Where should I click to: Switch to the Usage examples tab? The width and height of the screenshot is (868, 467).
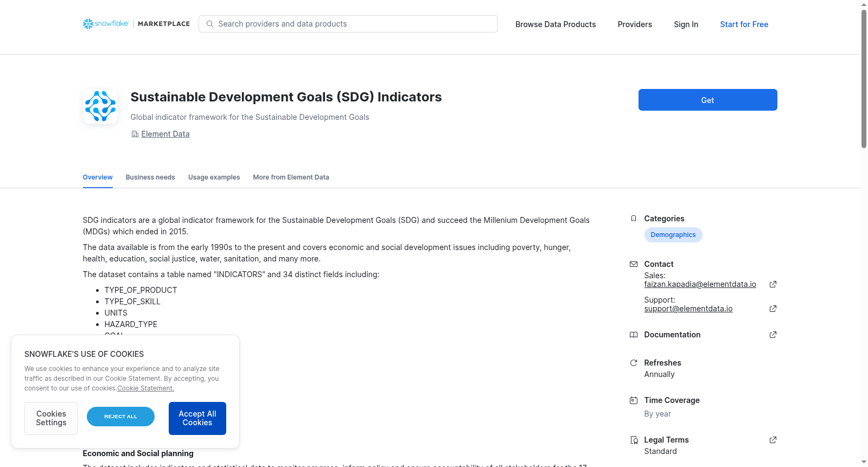(x=214, y=177)
